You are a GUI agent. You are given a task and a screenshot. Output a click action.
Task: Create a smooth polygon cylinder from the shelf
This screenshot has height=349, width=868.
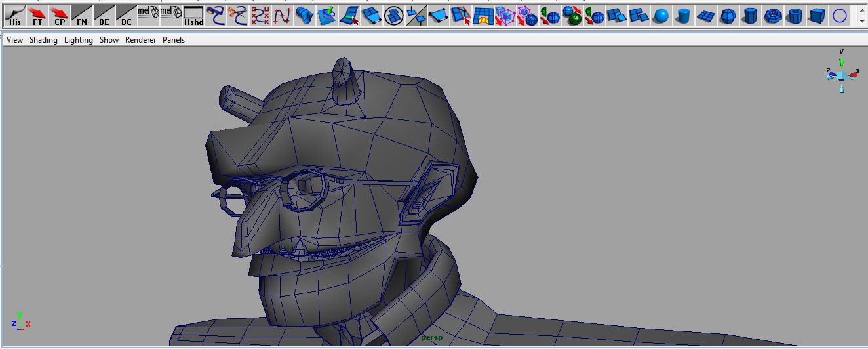coord(684,15)
